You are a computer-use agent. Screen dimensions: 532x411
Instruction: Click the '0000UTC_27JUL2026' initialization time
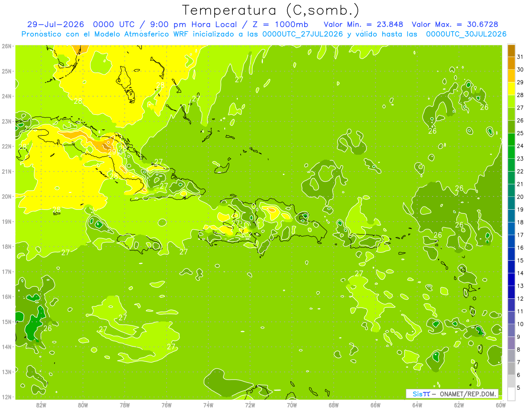click(302, 34)
